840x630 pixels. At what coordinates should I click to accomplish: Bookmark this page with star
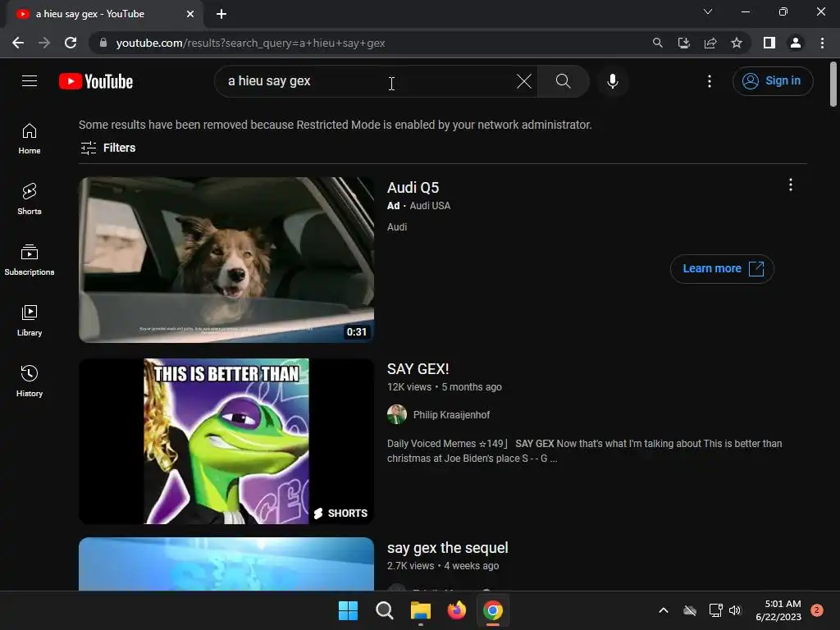737,43
